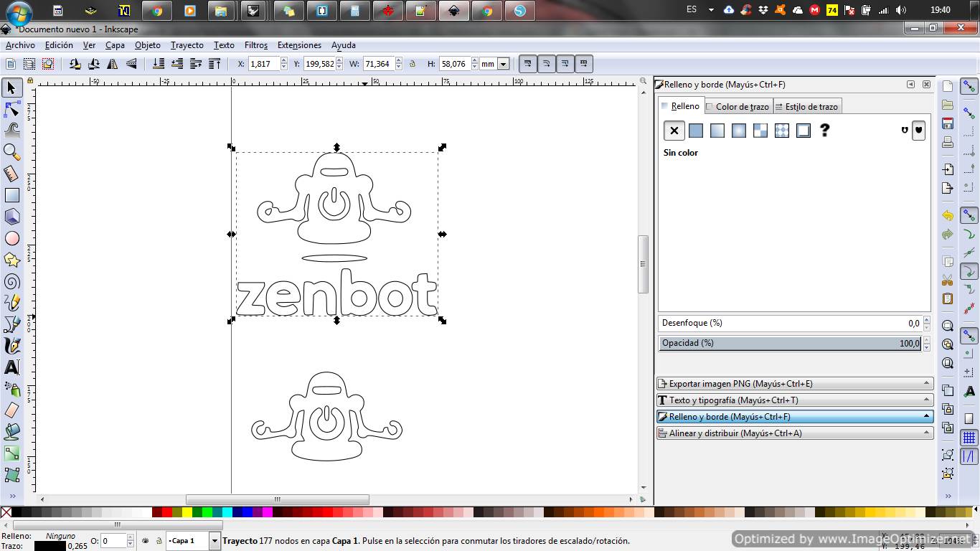This screenshot has height=551, width=980.
Task: Click the red color swatch in palette
Action: (167, 512)
